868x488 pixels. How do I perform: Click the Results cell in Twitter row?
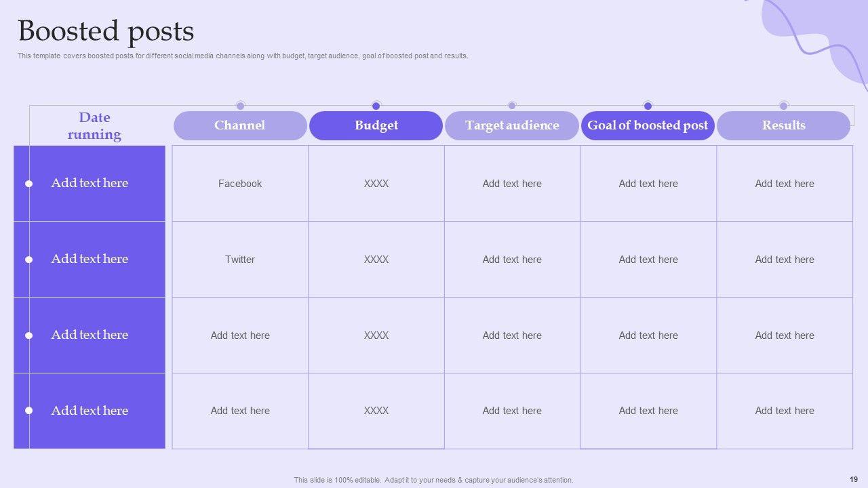click(x=785, y=260)
